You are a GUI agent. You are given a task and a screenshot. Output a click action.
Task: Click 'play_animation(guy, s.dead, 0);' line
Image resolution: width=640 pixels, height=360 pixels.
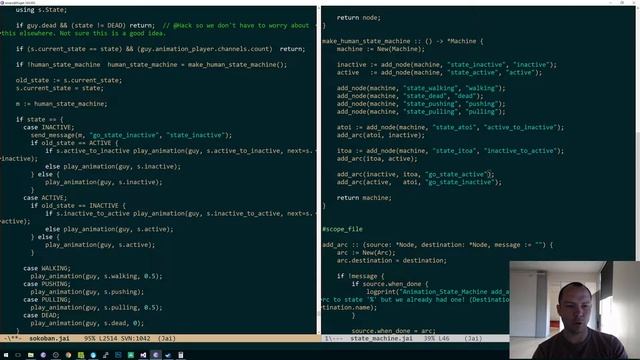[x=87, y=323]
